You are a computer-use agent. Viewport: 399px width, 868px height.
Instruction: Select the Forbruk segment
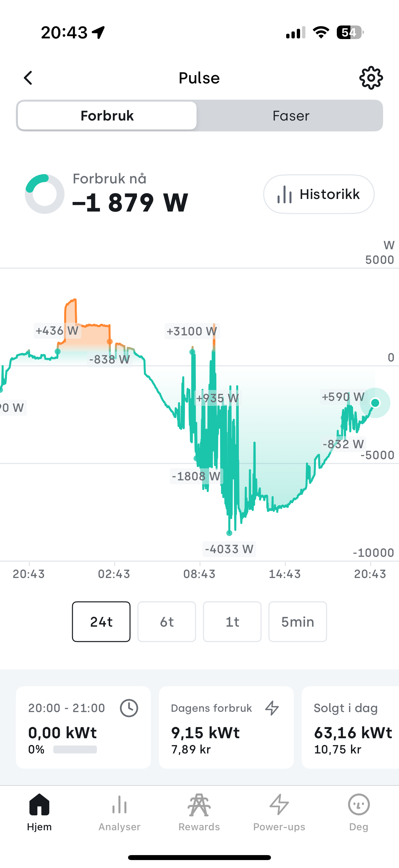(x=107, y=116)
